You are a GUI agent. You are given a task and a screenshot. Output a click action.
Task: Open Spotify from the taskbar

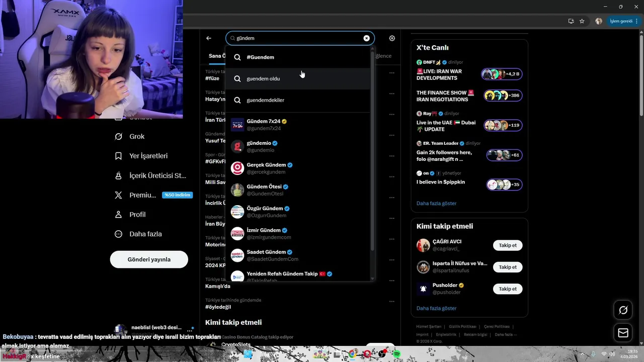click(396, 354)
